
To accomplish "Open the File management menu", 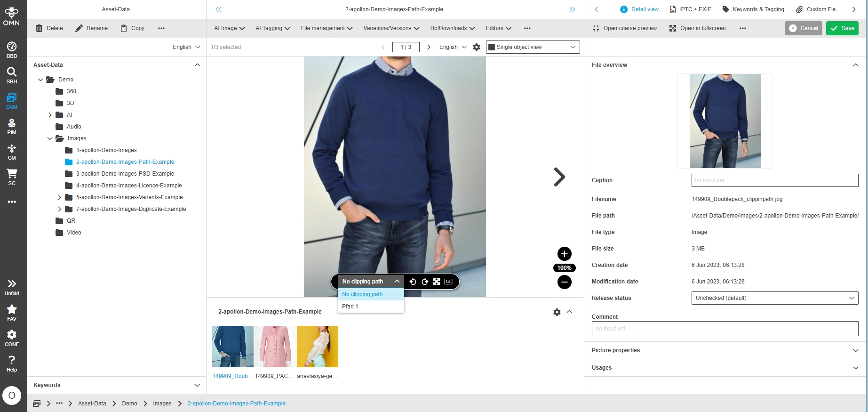I will tap(326, 28).
